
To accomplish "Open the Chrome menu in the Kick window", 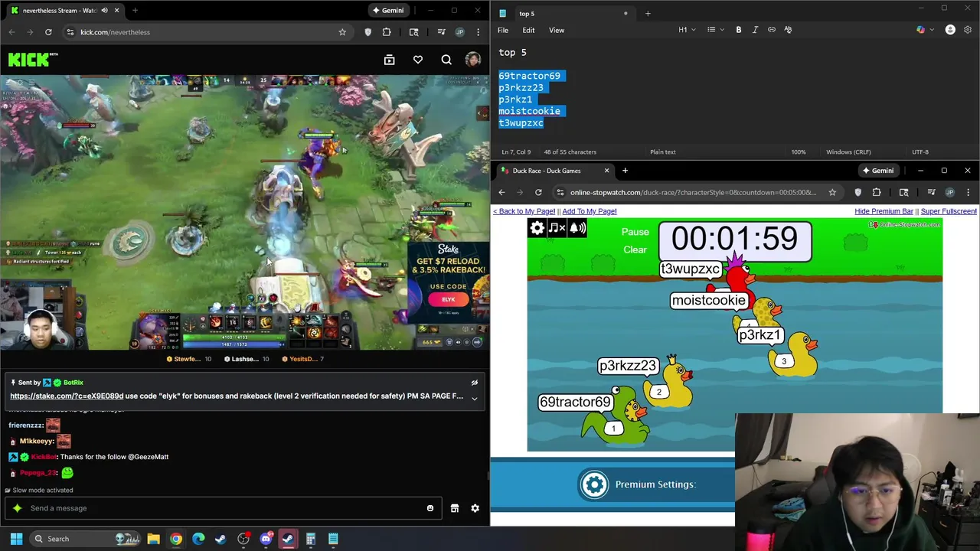I will [479, 32].
